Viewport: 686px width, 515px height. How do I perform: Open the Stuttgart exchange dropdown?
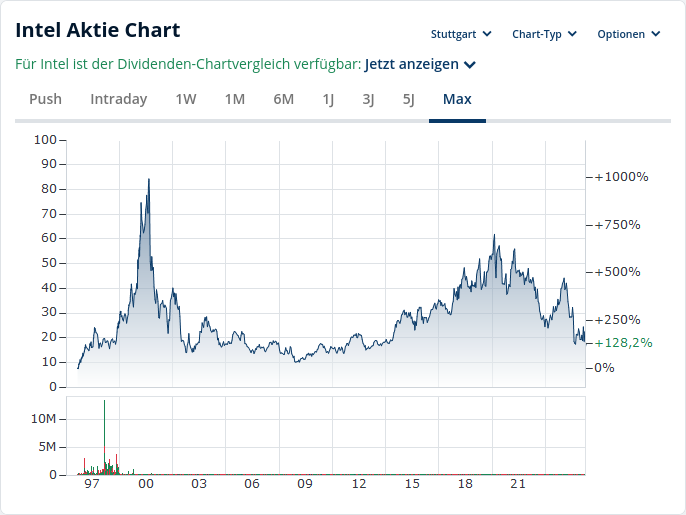click(x=461, y=34)
